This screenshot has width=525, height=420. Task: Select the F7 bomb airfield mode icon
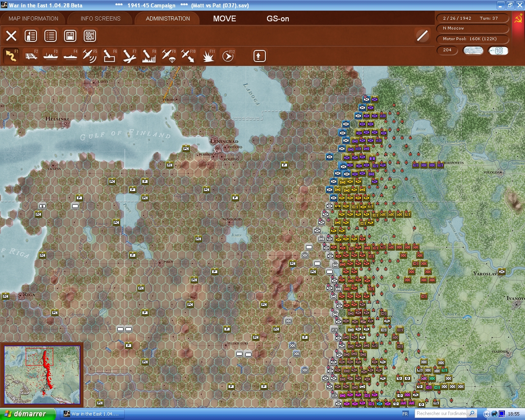(129, 56)
